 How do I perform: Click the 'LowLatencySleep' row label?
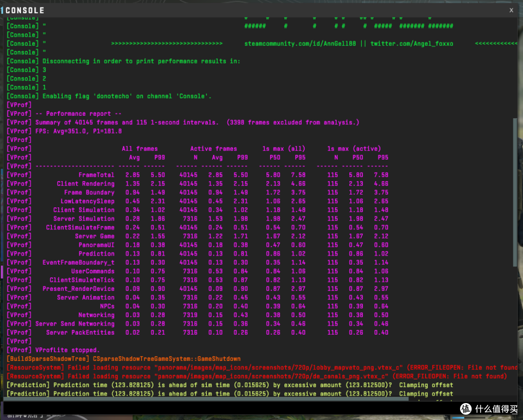click(87, 201)
